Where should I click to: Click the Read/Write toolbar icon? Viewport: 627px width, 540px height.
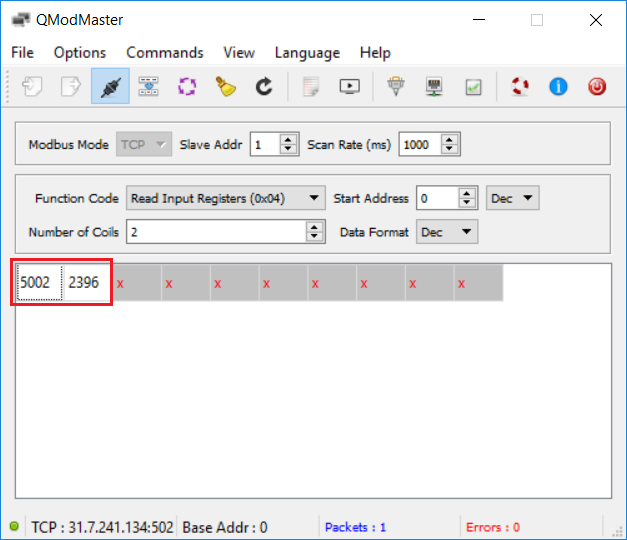pyautogui.click(x=148, y=86)
